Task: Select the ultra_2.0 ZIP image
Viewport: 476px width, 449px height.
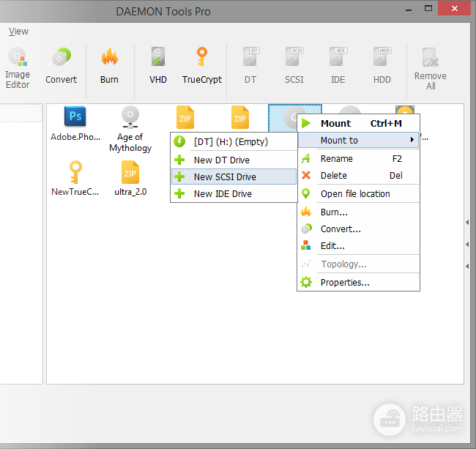Action: coord(130,178)
